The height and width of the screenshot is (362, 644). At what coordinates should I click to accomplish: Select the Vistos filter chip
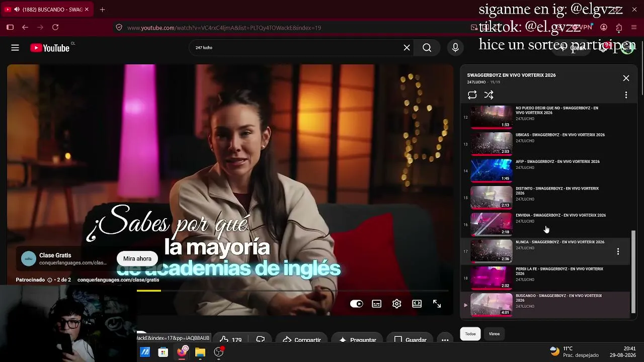click(494, 334)
